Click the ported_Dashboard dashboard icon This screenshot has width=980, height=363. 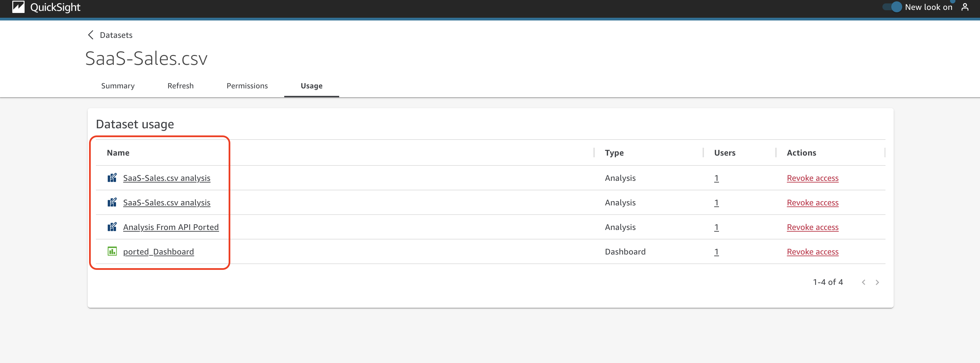(x=112, y=251)
